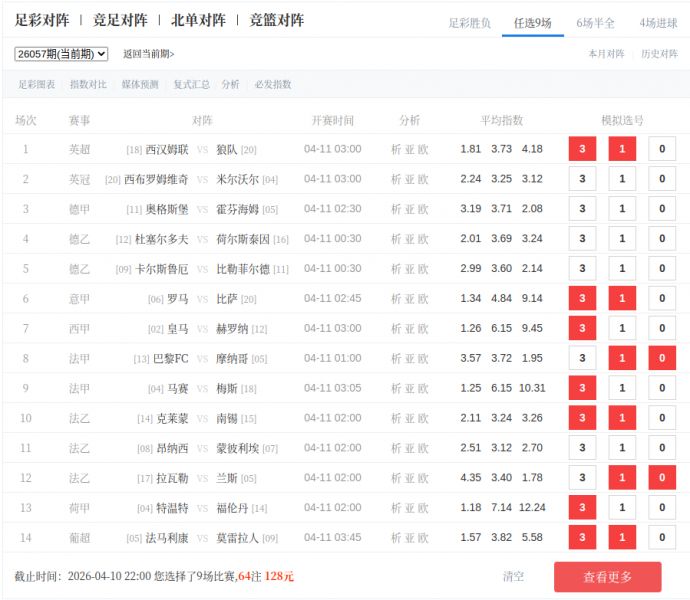Open 4场进球 tab

tap(657, 22)
